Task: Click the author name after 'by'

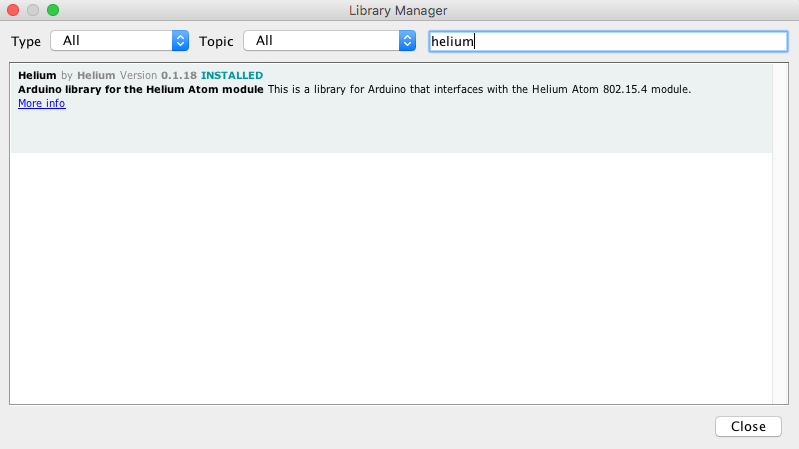Action: (x=97, y=76)
